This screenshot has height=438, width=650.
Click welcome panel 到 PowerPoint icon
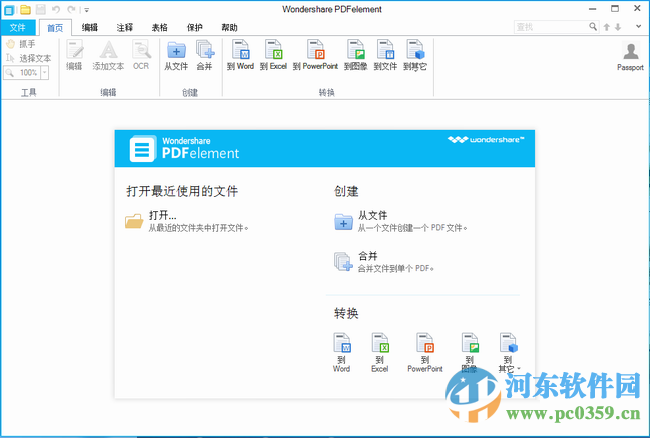(x=425, y=352)
